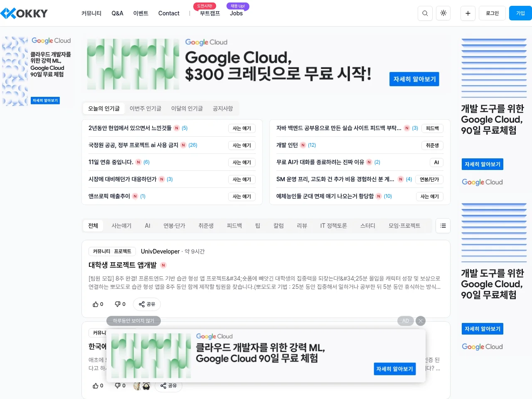Open the search magnifier icon
532x399 pixels.
tap(425, 13)
